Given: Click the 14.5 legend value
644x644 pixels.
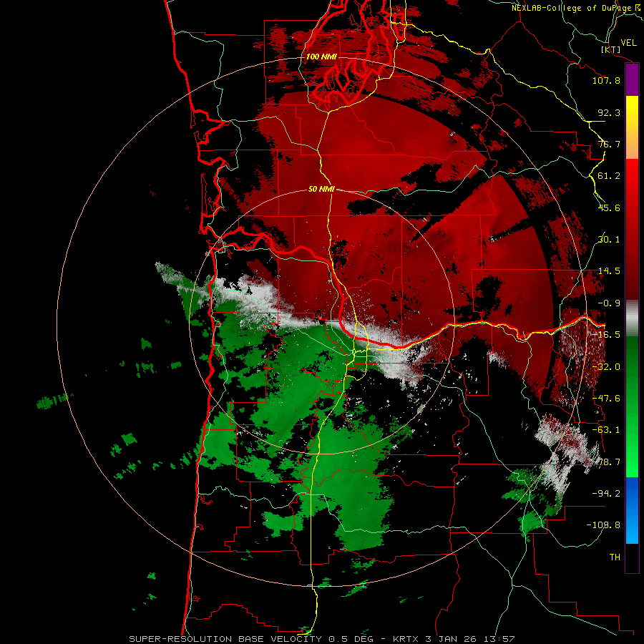Looking at the screenshot, I should [609, 271].
